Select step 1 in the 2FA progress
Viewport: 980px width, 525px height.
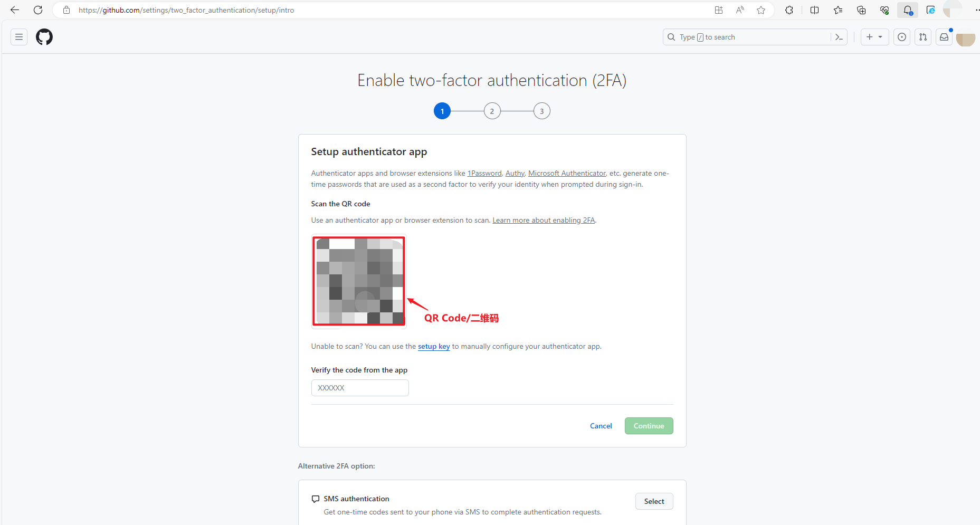pos(442,111)
